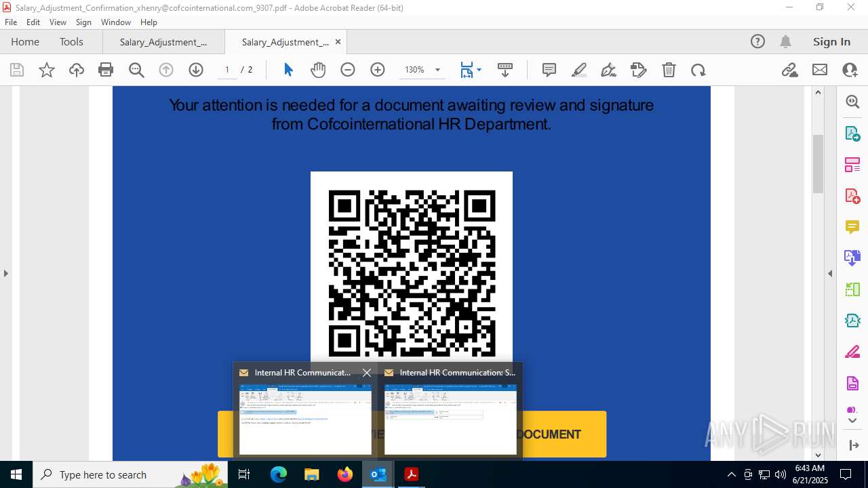Rotate the page with the rotate icon

point(698,70)
